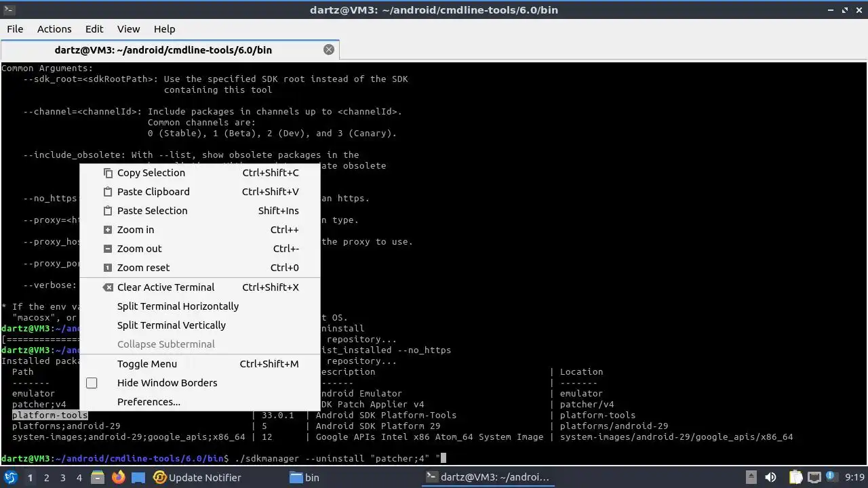This screenshot has width=868, height=488.
Task: Click the show desktop icon in panel
Action: [x=138, y=477]
